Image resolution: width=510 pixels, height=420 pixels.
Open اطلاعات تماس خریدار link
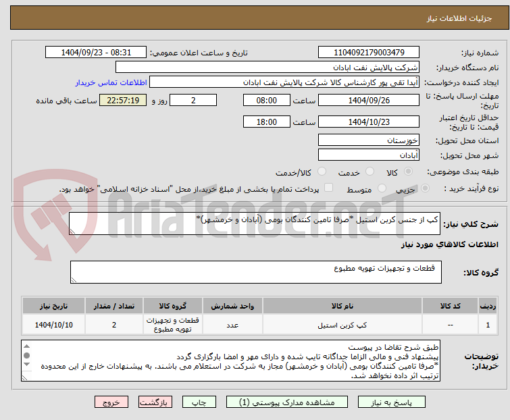pos(111,82)
